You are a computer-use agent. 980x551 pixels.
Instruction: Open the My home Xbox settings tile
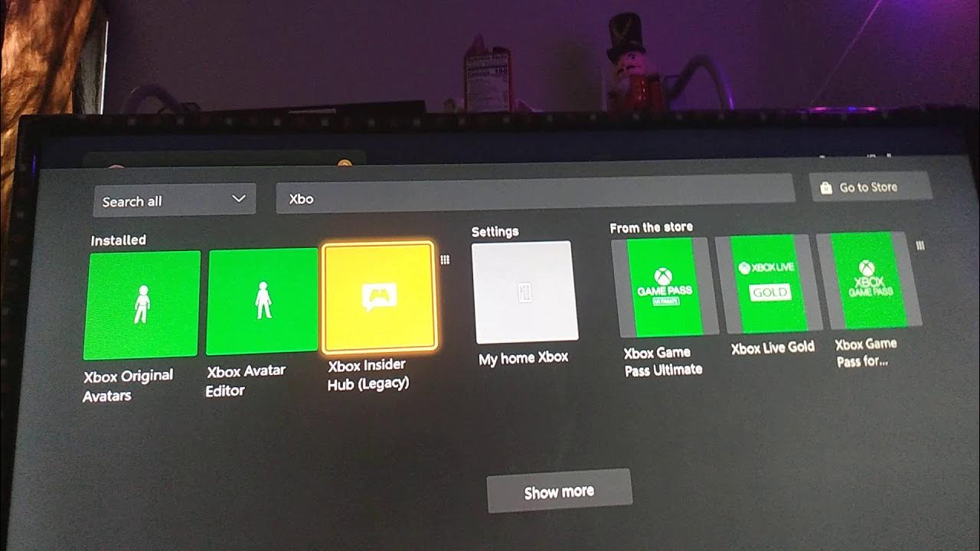click(x=524, y=292)
